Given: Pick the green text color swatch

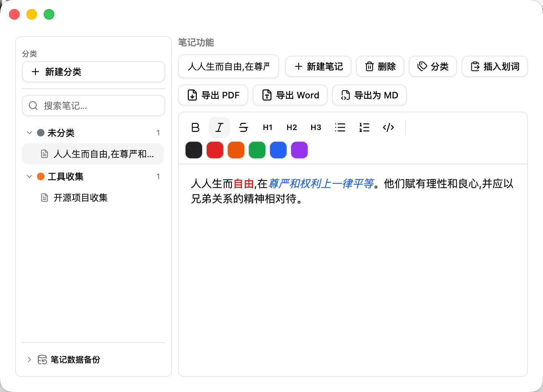Looking at the screenshot, I should (x=257, y=150).
